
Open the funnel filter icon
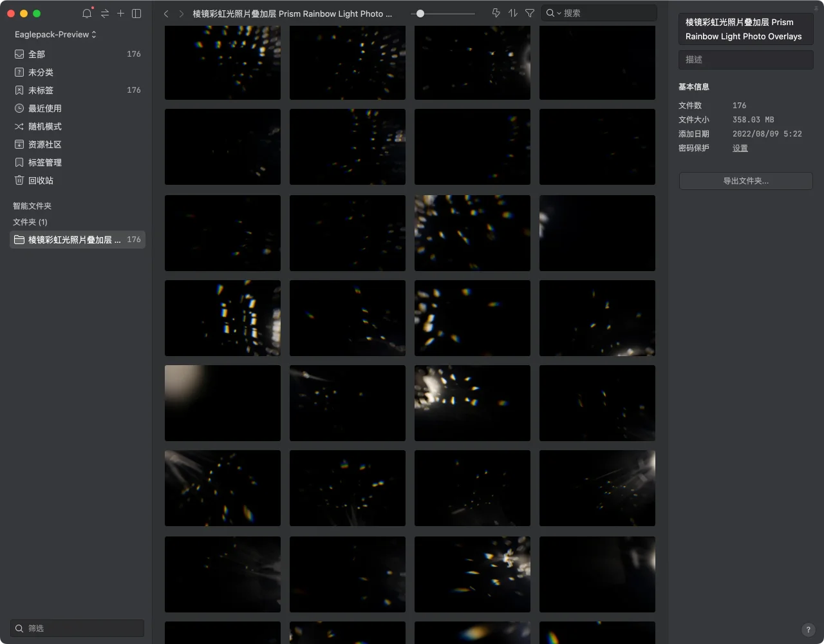[530, 13]
